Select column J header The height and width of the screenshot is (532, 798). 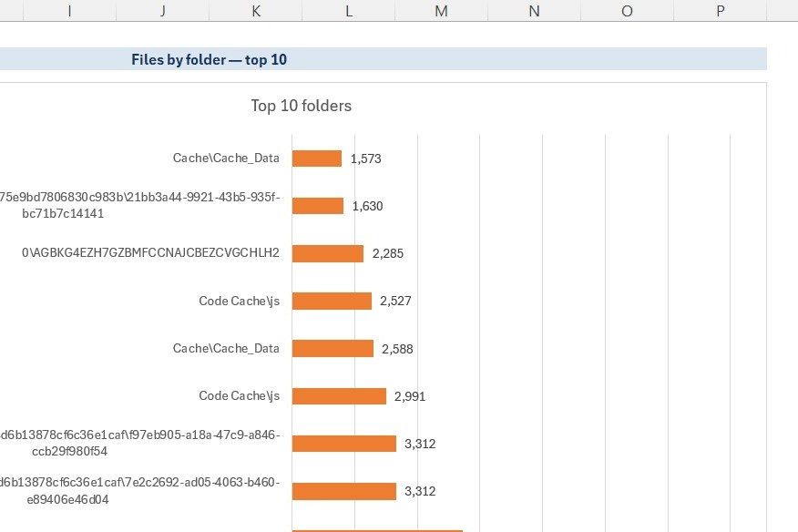click(x=163, y=11)
